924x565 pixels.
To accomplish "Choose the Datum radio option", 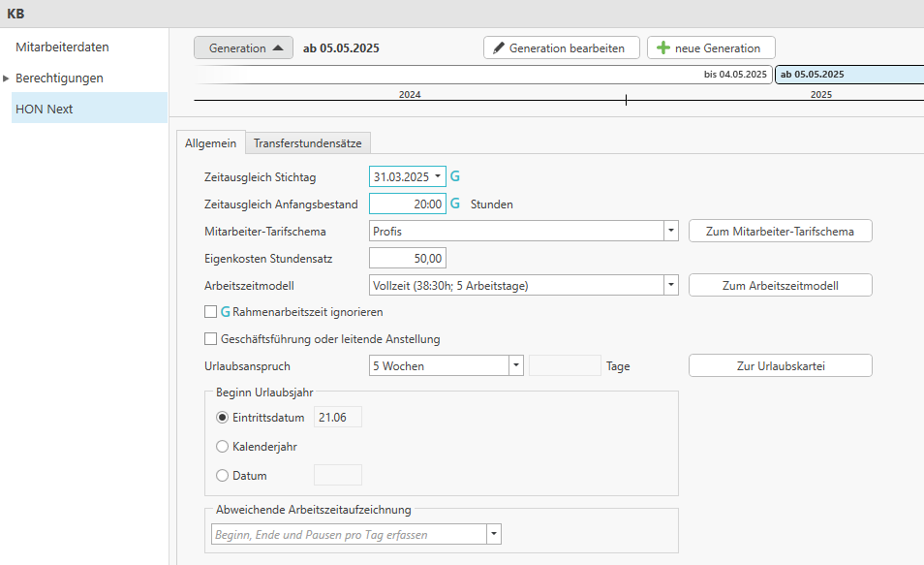I will pos(223,475).
